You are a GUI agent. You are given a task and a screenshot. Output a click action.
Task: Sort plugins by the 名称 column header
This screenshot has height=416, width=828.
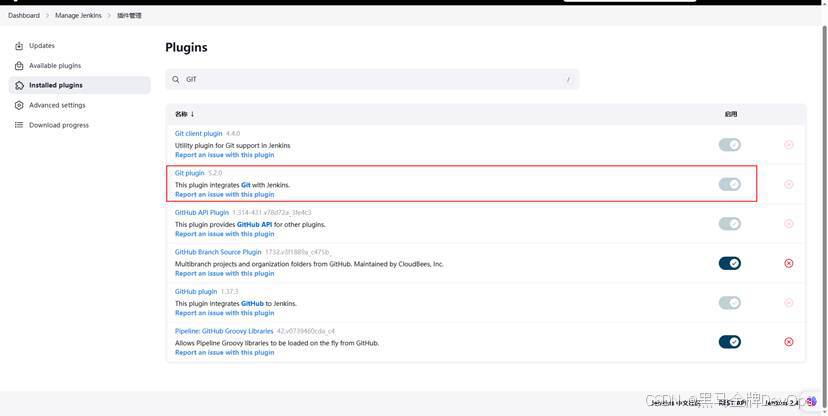coord(184,114)
